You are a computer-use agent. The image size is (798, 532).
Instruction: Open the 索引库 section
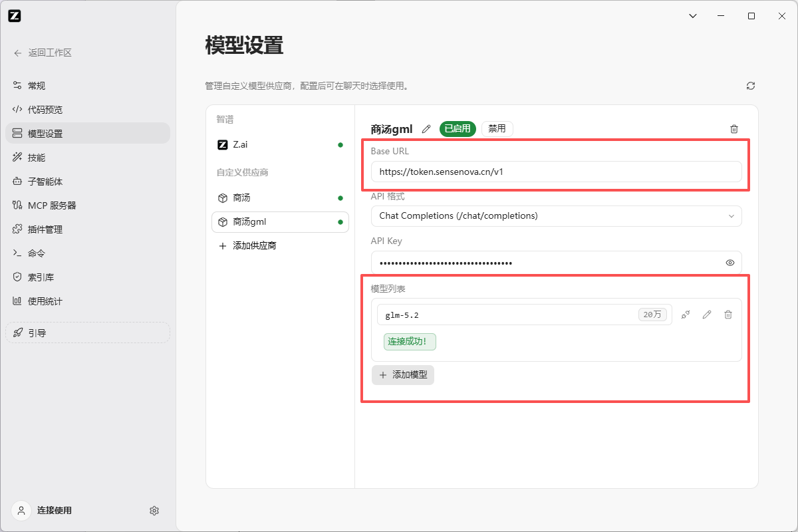coord(88,277)
